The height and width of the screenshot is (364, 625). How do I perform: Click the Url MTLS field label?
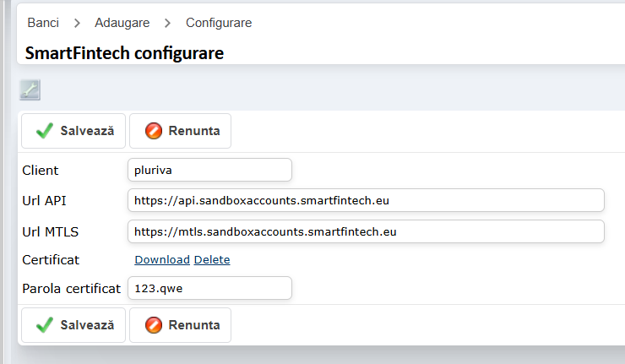51,231
